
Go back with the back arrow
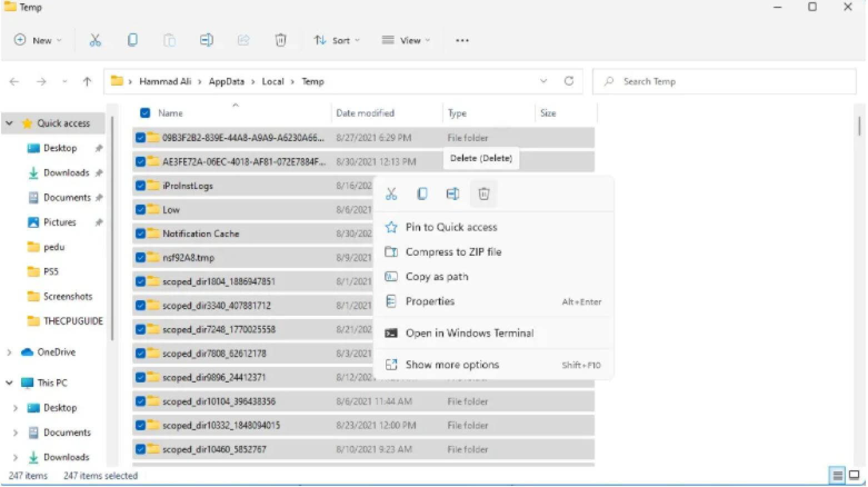[x=14, y=82]
